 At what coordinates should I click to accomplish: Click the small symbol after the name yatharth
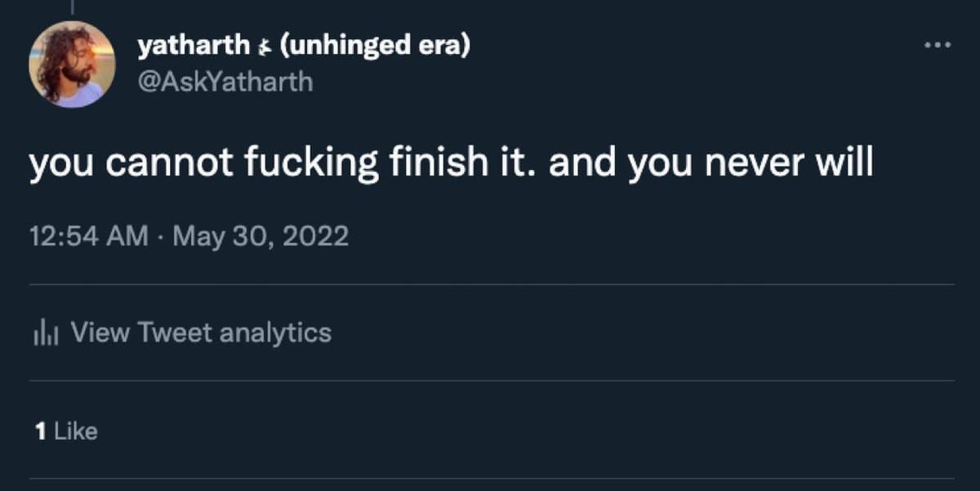264,47
